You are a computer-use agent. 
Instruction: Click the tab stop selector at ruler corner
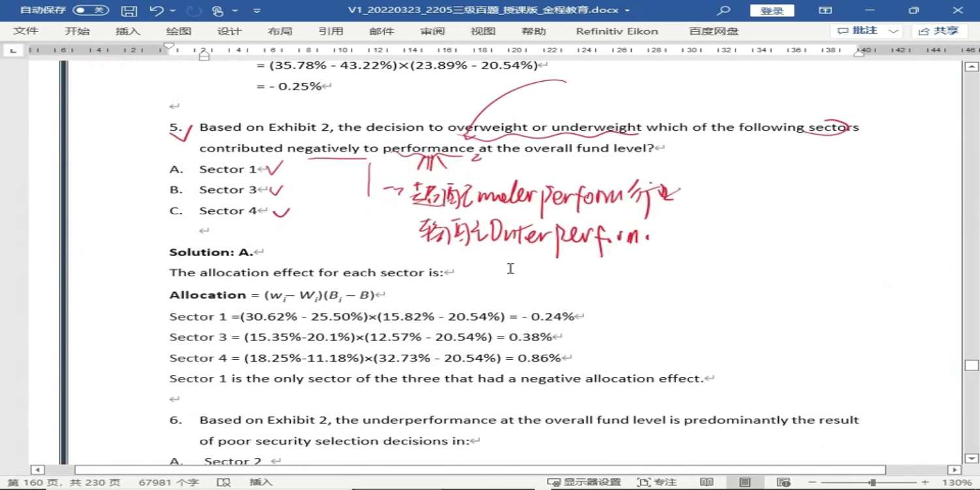(13, 50)
